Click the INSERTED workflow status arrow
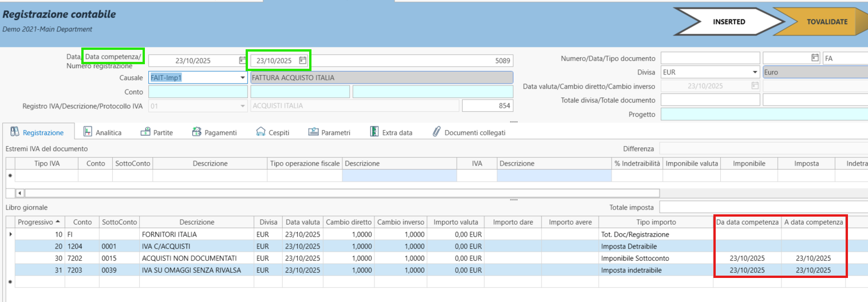 point(728,22)
